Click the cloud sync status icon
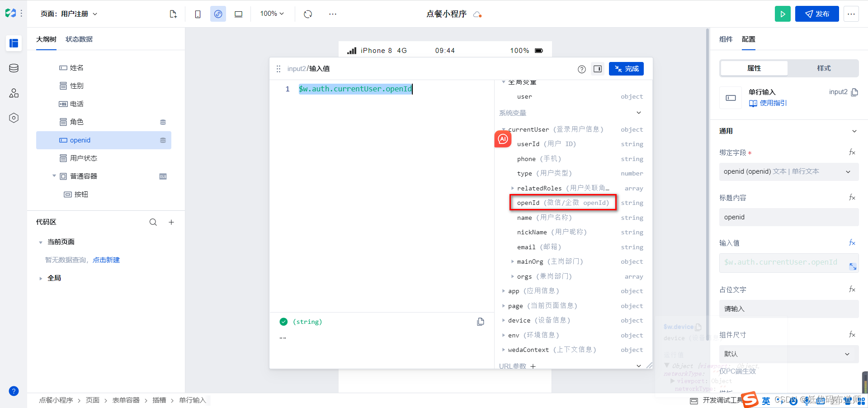The image size is (868, 408). click(477, 14)
